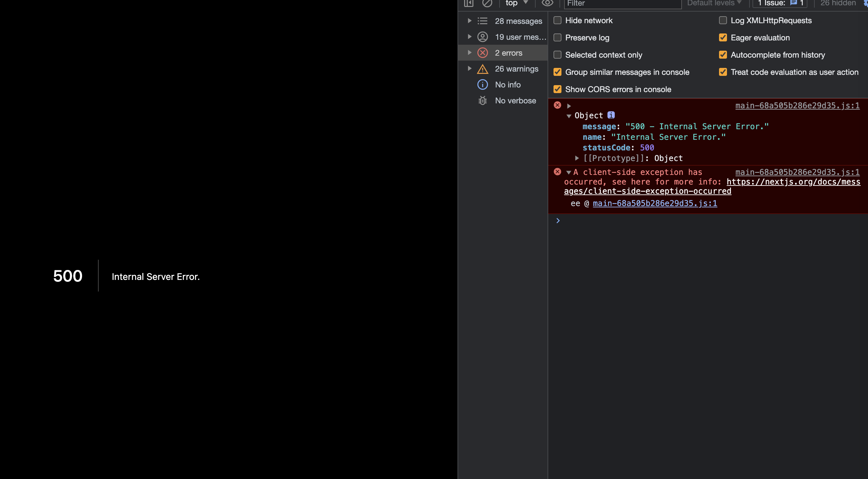This screenshot has height=479, width=868.
Task: Open the Default levels dropdown
Action: [713, 3]
